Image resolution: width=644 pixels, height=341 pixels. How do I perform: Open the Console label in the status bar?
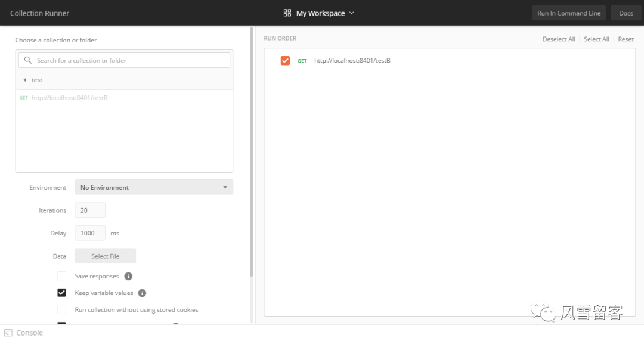click(29, 333)
